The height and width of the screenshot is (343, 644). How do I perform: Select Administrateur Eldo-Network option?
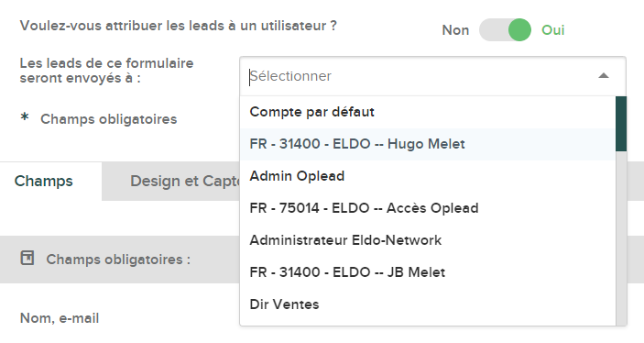(x=428, y=240)
